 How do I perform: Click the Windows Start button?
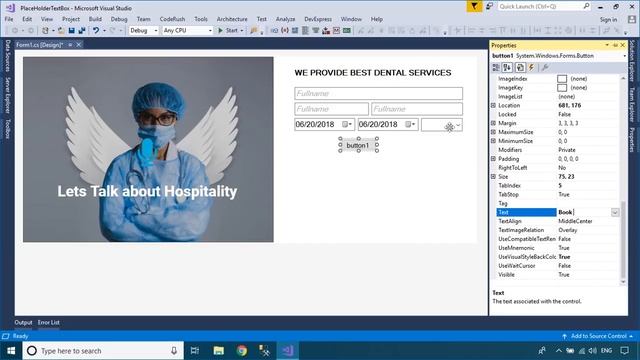[11, 351]
